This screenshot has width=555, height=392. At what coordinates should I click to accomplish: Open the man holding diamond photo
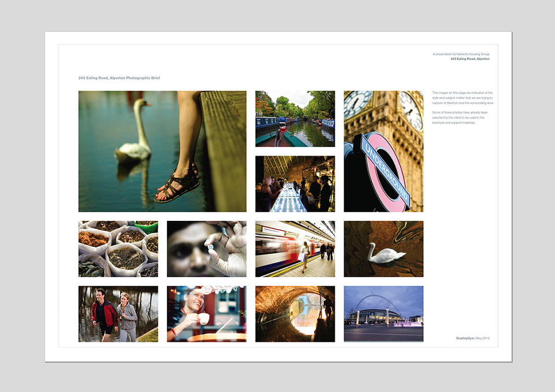pyautogui.click(x=207, y=249)
